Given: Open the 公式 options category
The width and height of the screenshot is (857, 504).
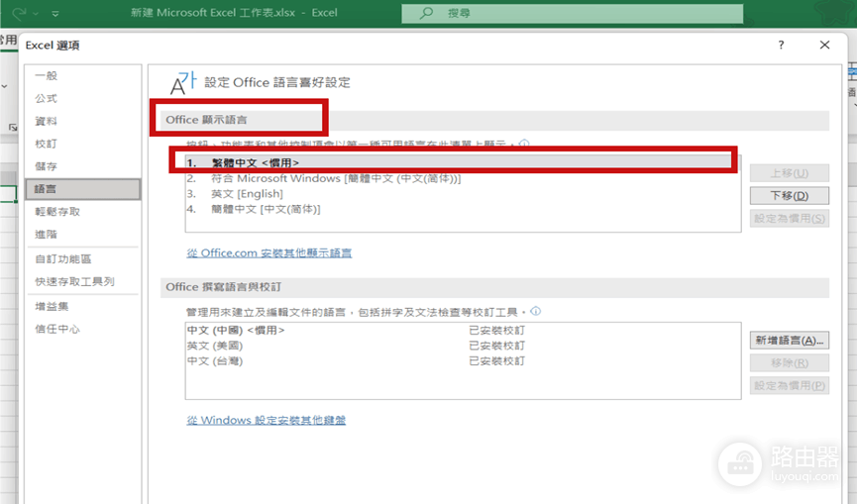Looking at the screenshot, I should coord(47,98).
